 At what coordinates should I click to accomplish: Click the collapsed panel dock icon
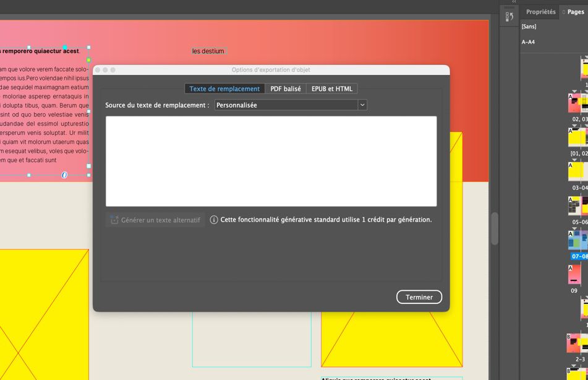point(509,17)
